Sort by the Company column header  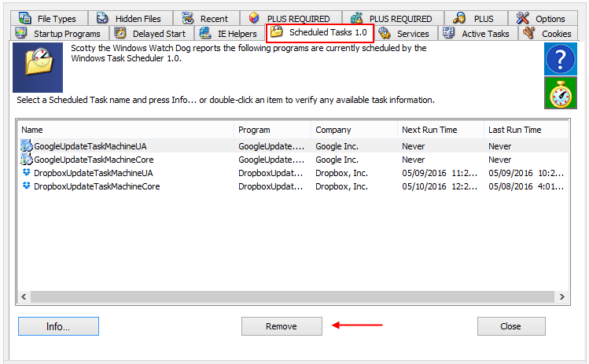pos(354,130)
